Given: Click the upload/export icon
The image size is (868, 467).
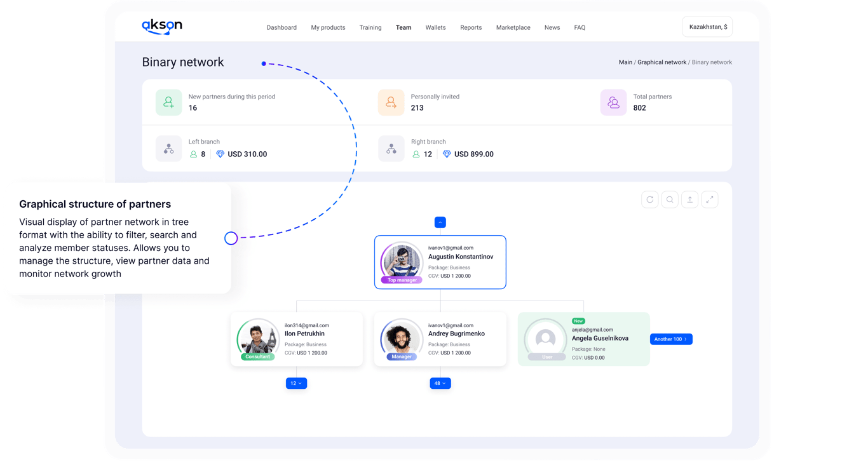Looking at the screenshot, I should click(x=690, y=200).
